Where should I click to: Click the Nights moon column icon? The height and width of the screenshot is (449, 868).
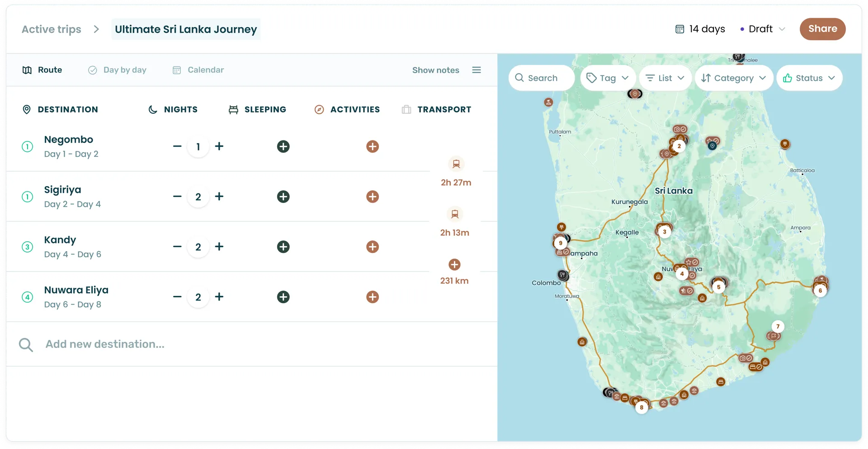(x=152, y=109)
